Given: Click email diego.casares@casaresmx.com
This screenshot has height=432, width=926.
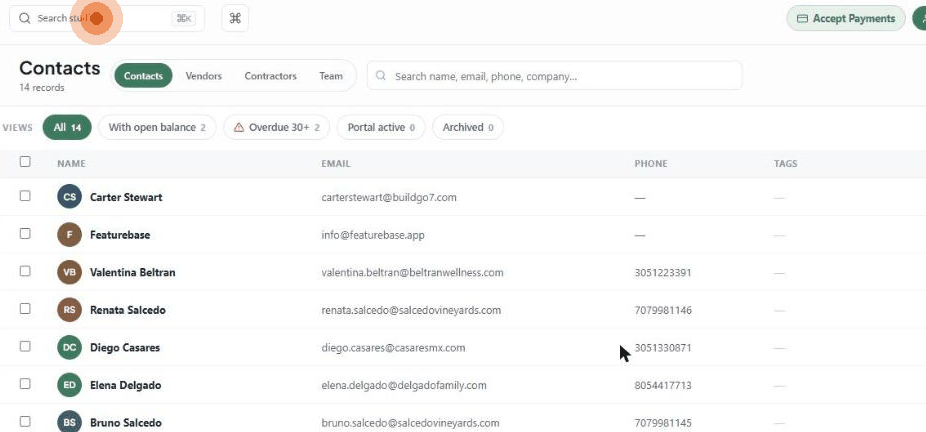Looking at the screenshot, I should click(x=393, y=348).
